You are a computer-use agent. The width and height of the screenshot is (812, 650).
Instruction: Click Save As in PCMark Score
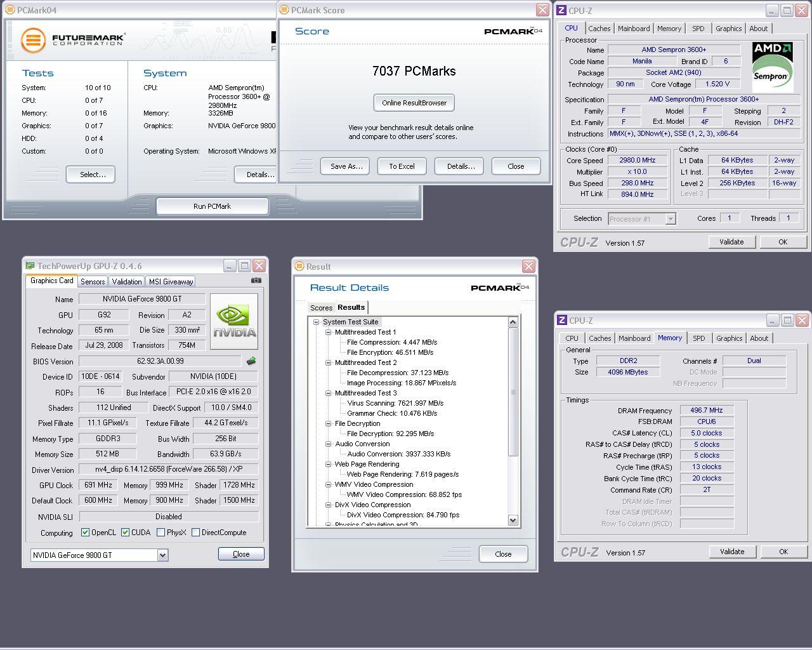[346, 166]
